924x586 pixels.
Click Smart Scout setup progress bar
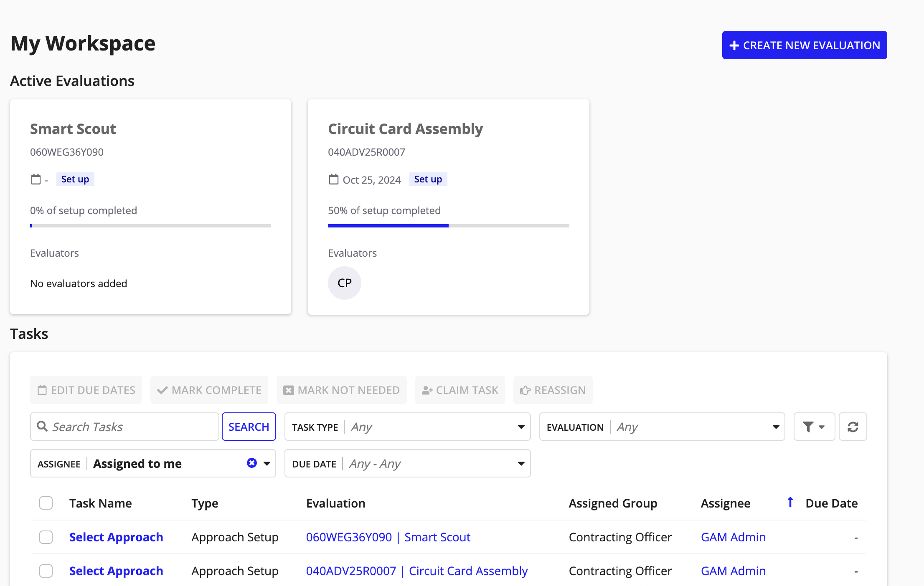click(150, 226)
